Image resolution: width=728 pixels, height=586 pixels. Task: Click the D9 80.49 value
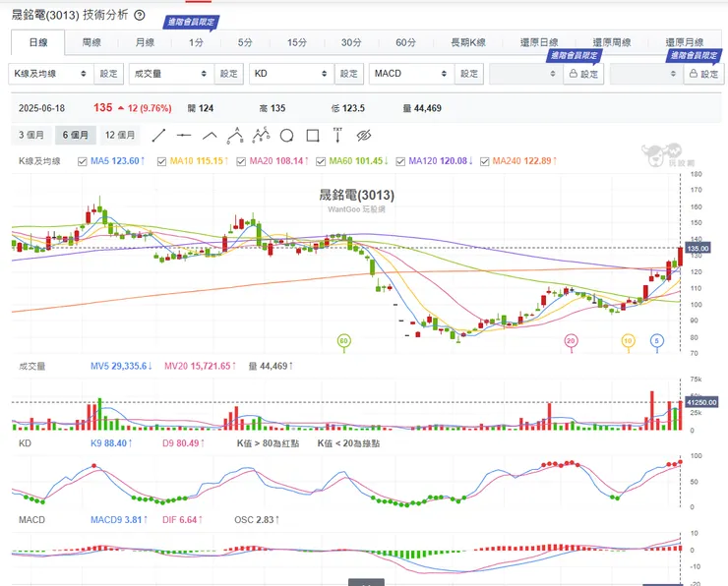[x=183, y=443]
